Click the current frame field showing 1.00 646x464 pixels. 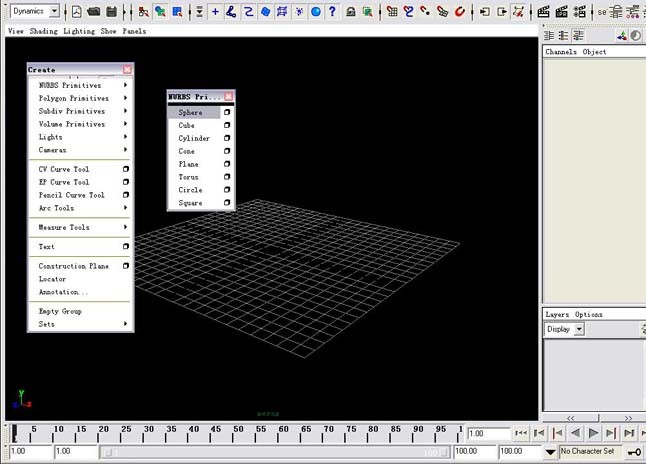point(489,434)
